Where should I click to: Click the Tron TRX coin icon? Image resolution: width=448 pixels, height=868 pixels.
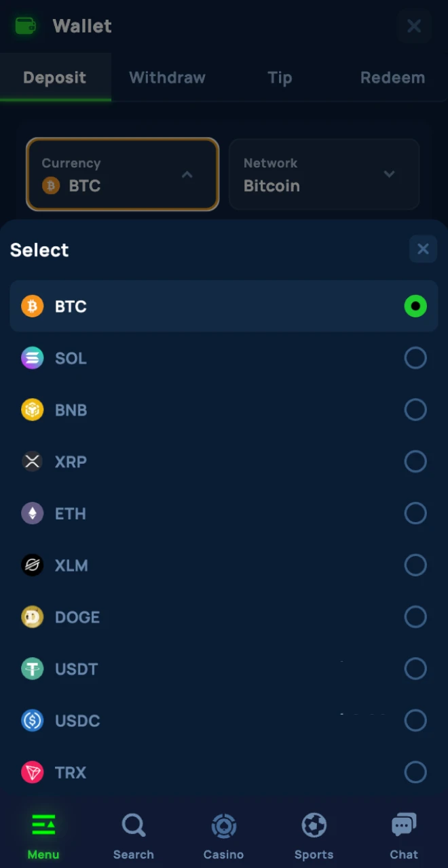32,772
